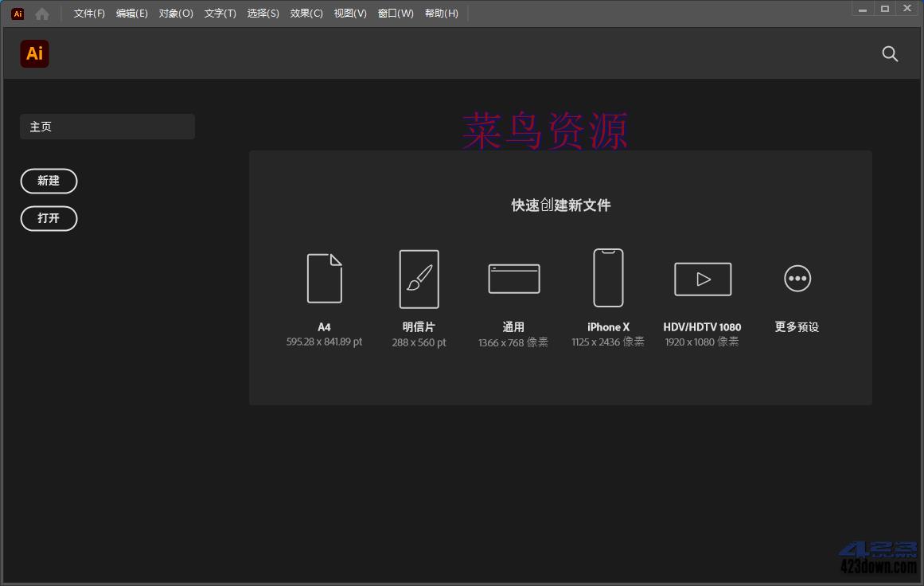Select the 明信片 postcard preset icon
924x586 pixels.
point(419,279)
